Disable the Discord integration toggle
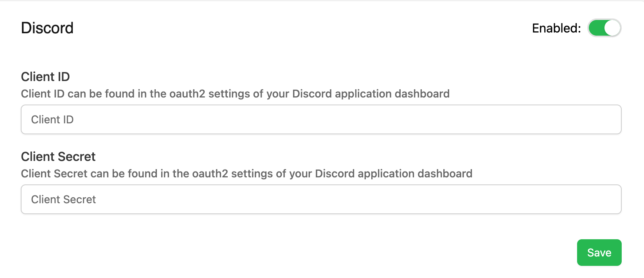The height and width of the screenshot is (278, 644). pyautogui.click(x=604, y=28)
